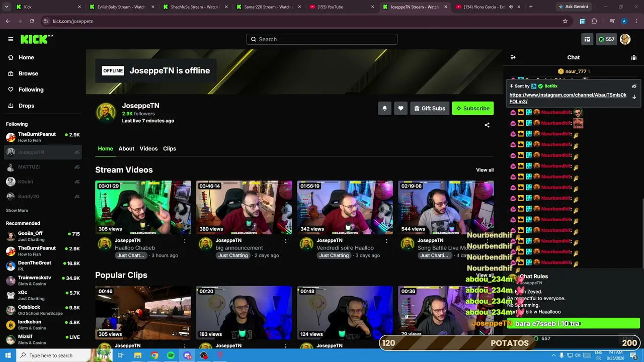The width and height of the screenshot is (644, 362).
Task: Play the 00:20 popular clip
Action: point(244,313)
